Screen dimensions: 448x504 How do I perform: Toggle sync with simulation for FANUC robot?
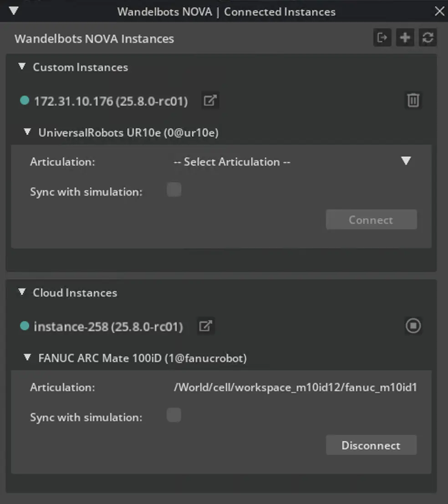click(174, 415)
